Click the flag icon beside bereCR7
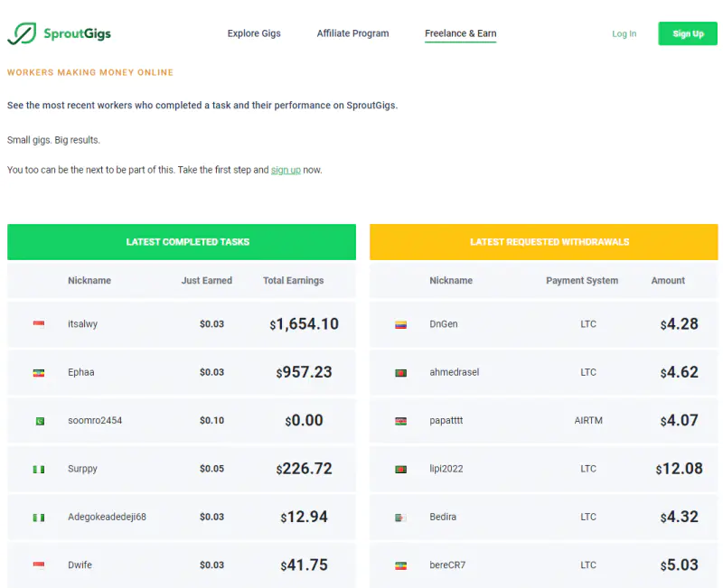 (x=400, y=565)
